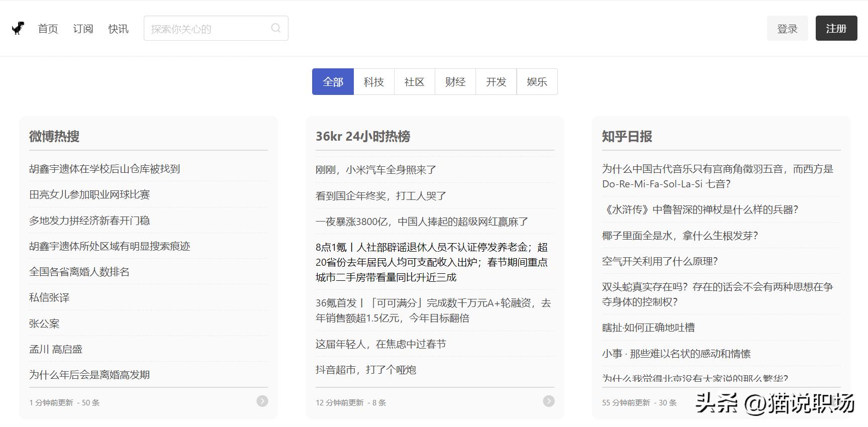The image size is (868, 427).
Task: Open more of 36kr热榜 via arrow icon
Action: pyautogui.click(x=549, y=401)
